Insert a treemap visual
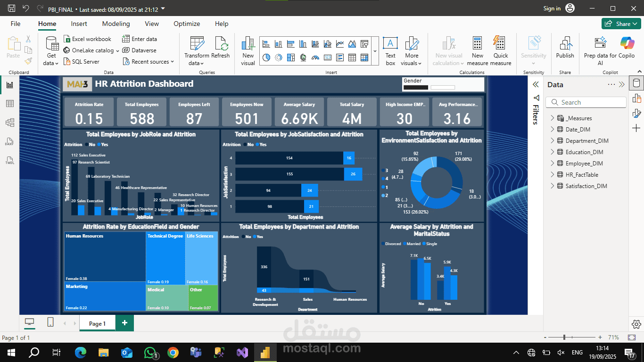 (x=290, y=58)
